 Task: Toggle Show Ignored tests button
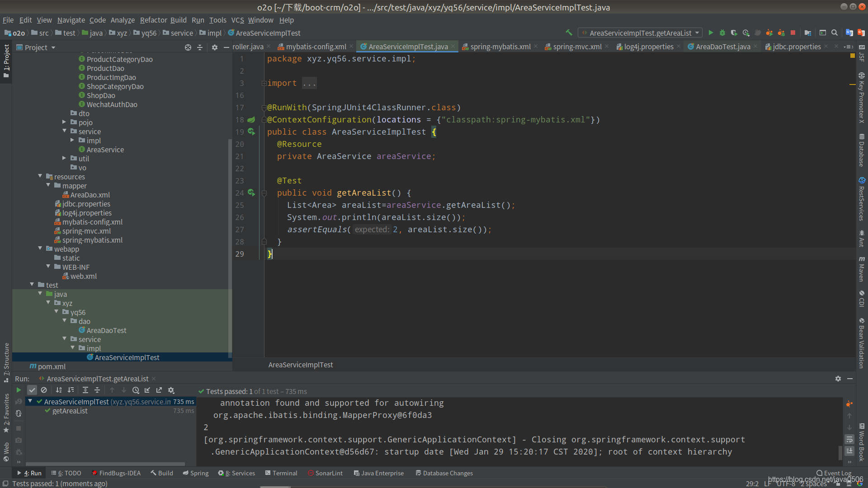point(44,390)
